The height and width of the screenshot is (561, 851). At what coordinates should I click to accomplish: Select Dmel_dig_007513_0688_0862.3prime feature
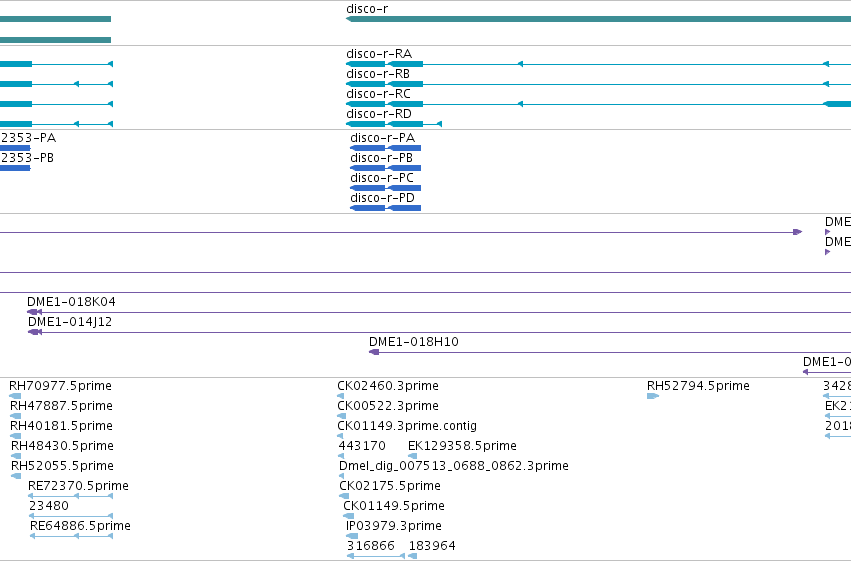pos(454,466)
